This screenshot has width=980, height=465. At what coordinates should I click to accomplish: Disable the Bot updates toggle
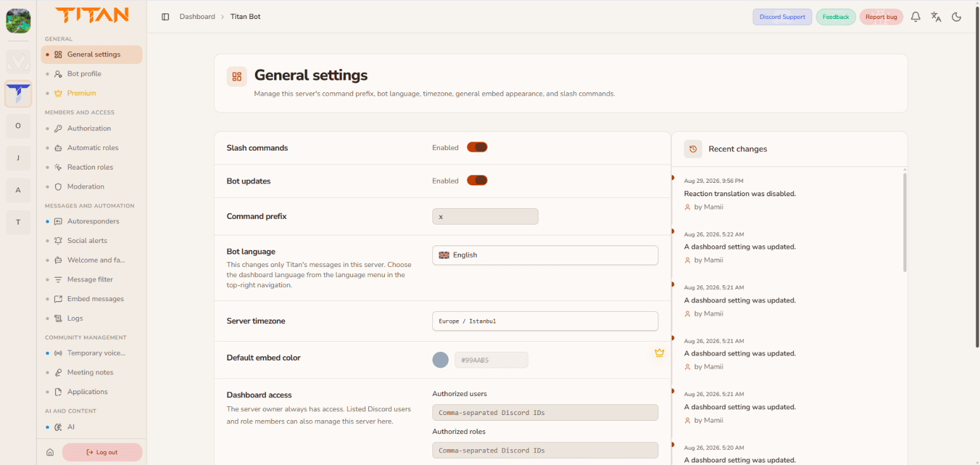coord(477,180)
